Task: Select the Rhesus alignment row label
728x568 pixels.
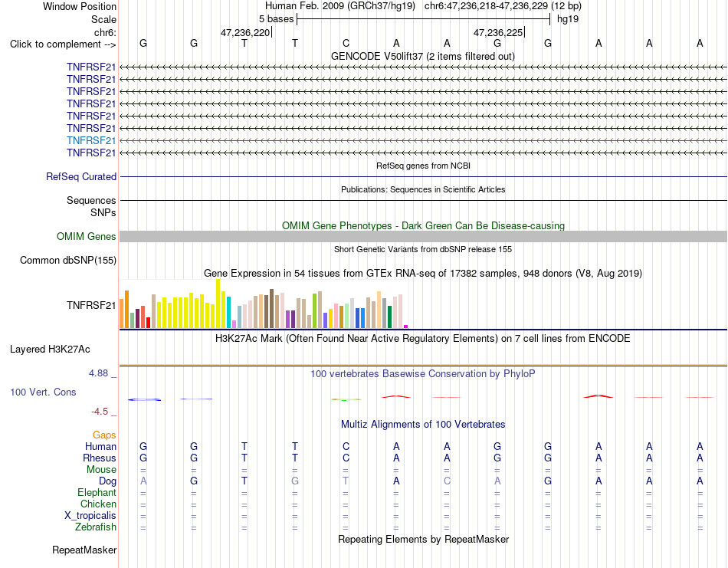Action: tap(100, 458)
